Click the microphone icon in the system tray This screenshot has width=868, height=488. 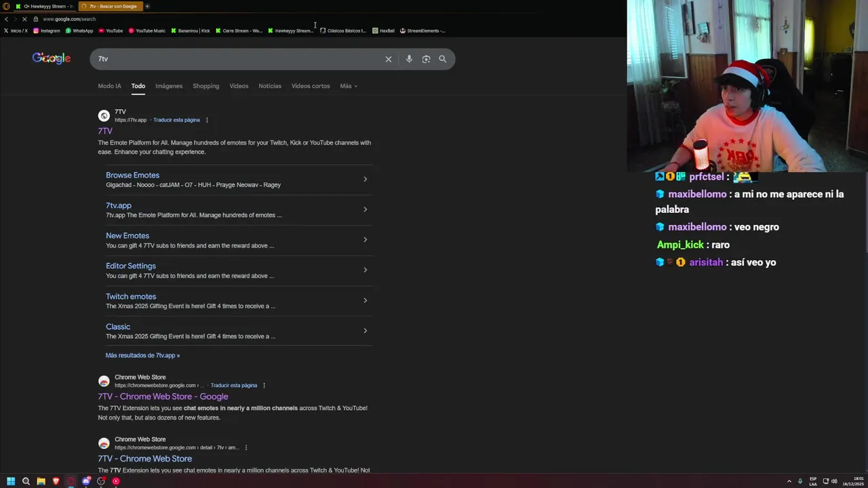pos(800,481)
